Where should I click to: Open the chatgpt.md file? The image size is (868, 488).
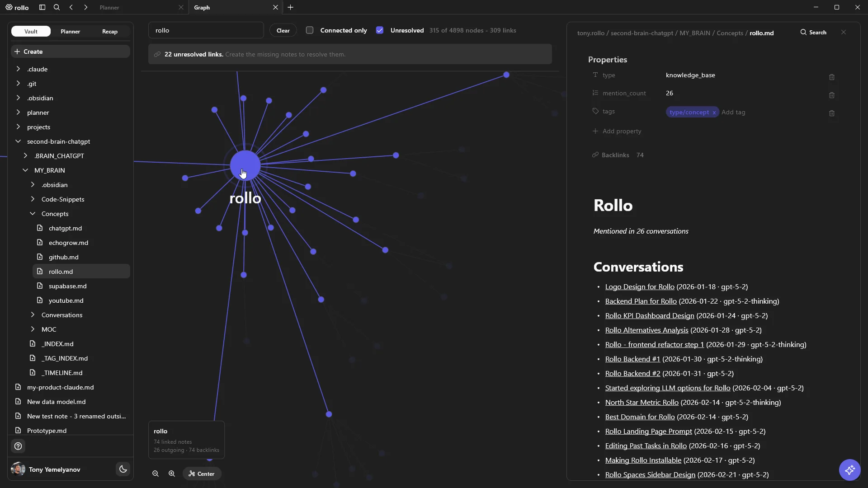click(x=81, y=228)
